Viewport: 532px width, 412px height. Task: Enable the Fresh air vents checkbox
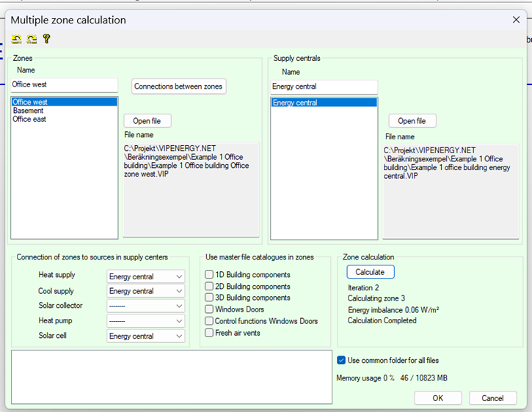coord(209,333)
